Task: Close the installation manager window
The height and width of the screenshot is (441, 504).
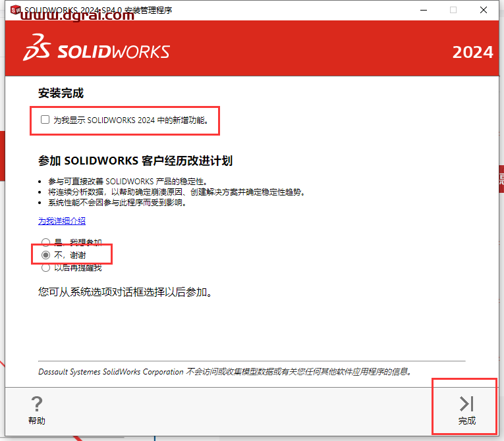Action: [483, 10]
